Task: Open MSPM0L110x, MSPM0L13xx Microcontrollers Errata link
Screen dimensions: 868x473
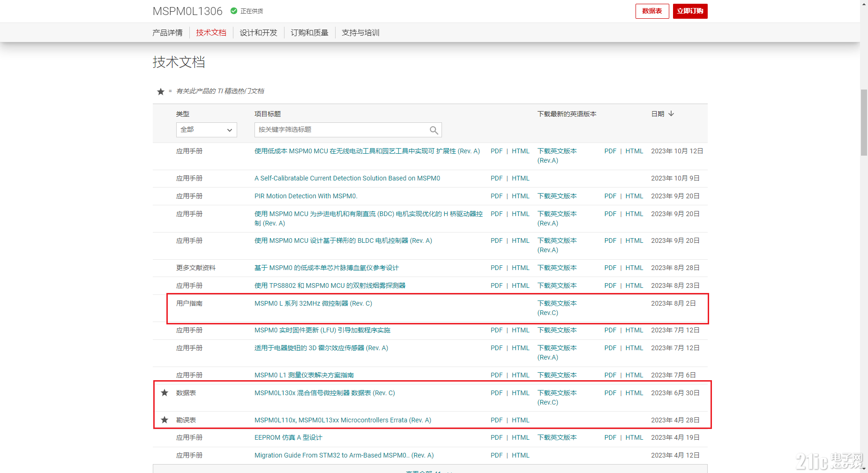Action: (343, 420)
